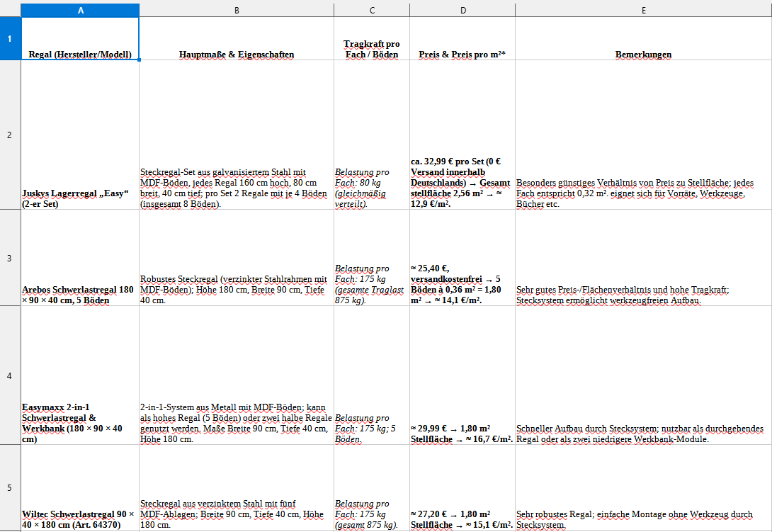Select remark 'Schneller Aufbau durch Stecksystem'
The height and width of the screenshot is (532, 772).
click(644, 375)
